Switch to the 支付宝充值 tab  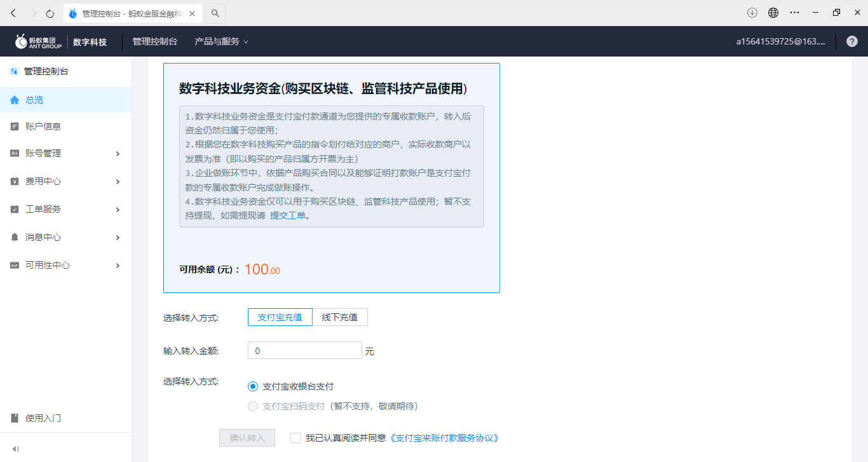click(x=280, y=317)
